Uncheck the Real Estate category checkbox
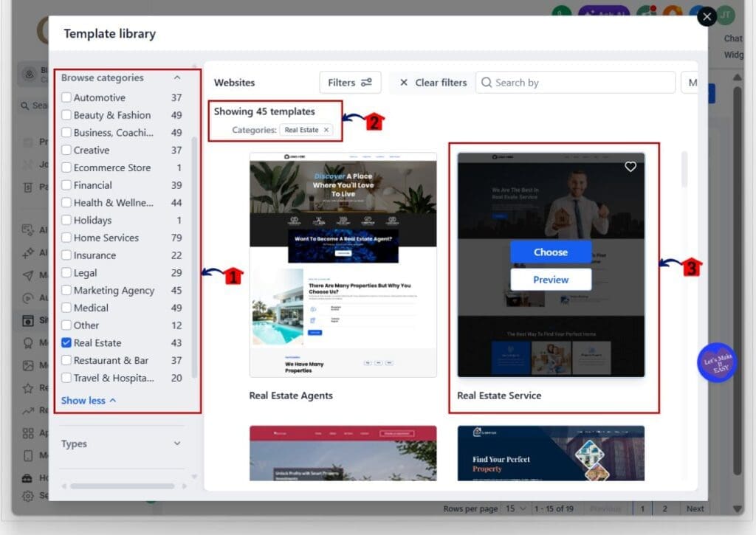Viewport: 756px width, 535px height. 66,342
